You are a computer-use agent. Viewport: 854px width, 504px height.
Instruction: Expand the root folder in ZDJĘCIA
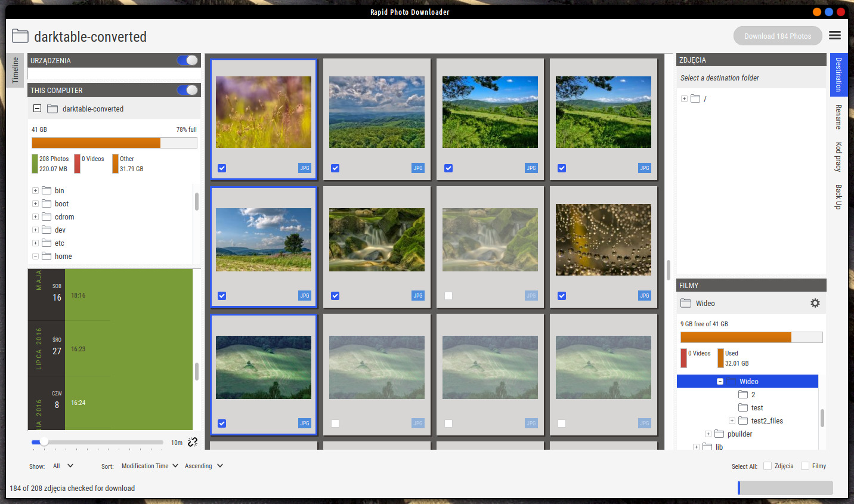[x=684, y=98]
